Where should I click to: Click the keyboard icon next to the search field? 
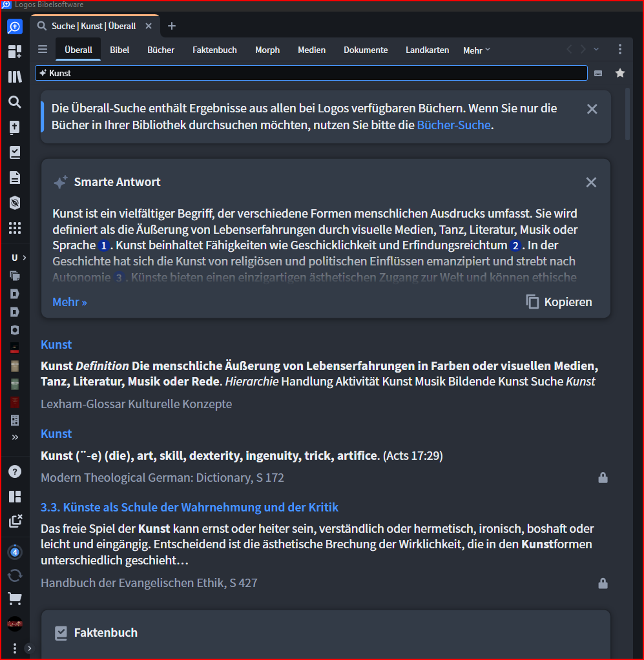(x=598, y=73)
